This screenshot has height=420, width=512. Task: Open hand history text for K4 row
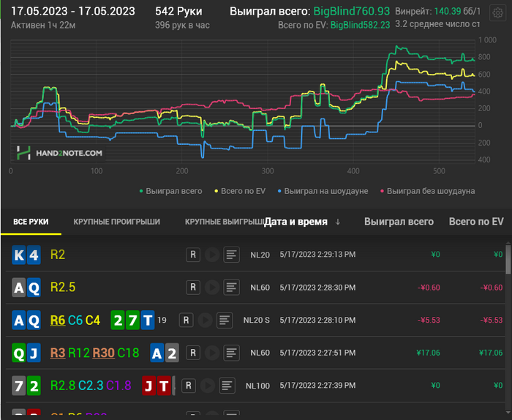pos(231,255)
